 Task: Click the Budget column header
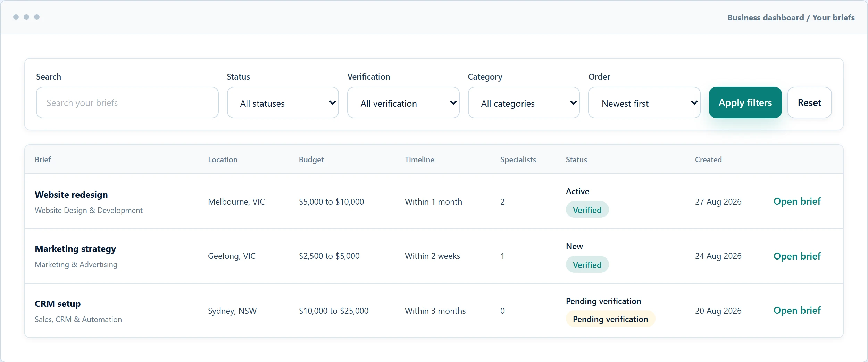click(311, 159)
